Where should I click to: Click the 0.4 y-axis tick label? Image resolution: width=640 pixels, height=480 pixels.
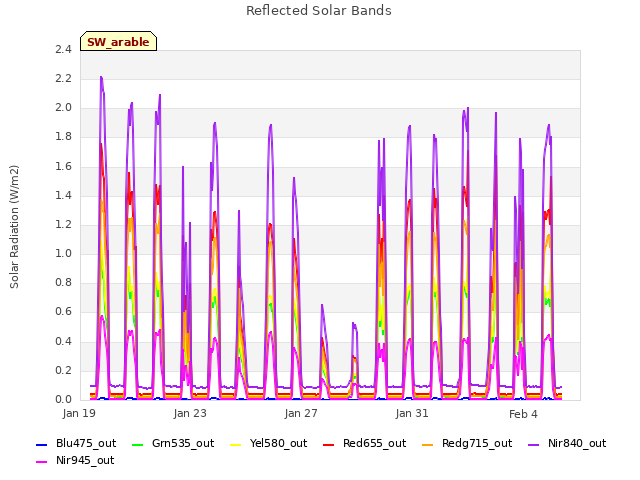(x=63, y=341)
